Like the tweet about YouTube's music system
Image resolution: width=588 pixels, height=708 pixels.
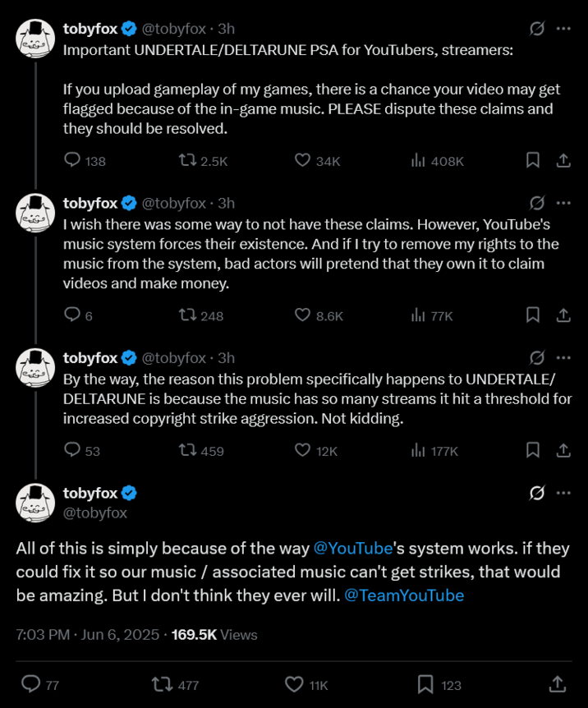click(x=303, y=315)
